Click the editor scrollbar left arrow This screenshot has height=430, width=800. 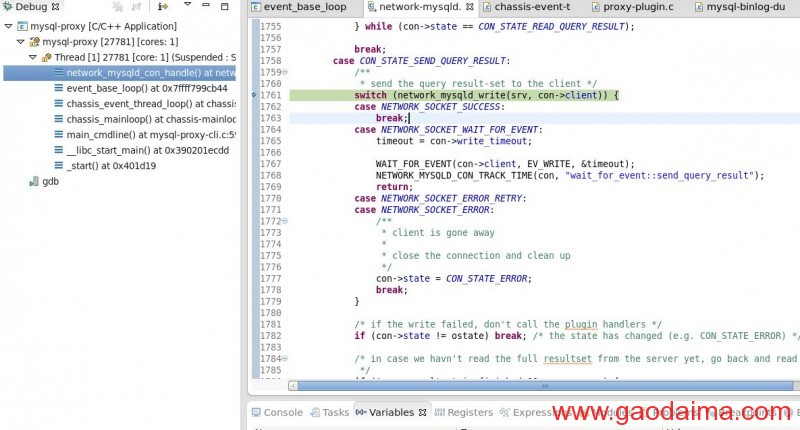coord(293,386)
